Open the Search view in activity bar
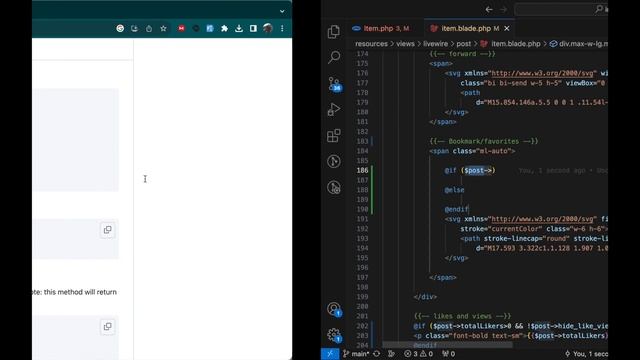This screenshot has width=640, height=360. coord(334,57)
